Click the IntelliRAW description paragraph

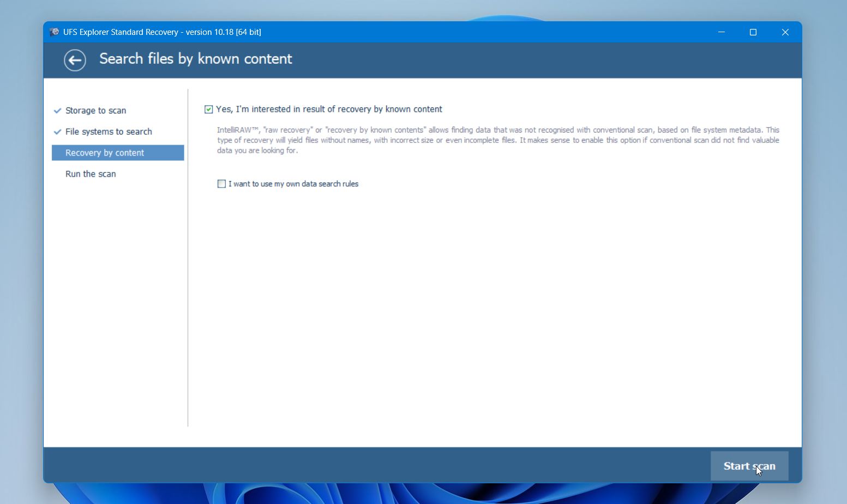(498, 140)
